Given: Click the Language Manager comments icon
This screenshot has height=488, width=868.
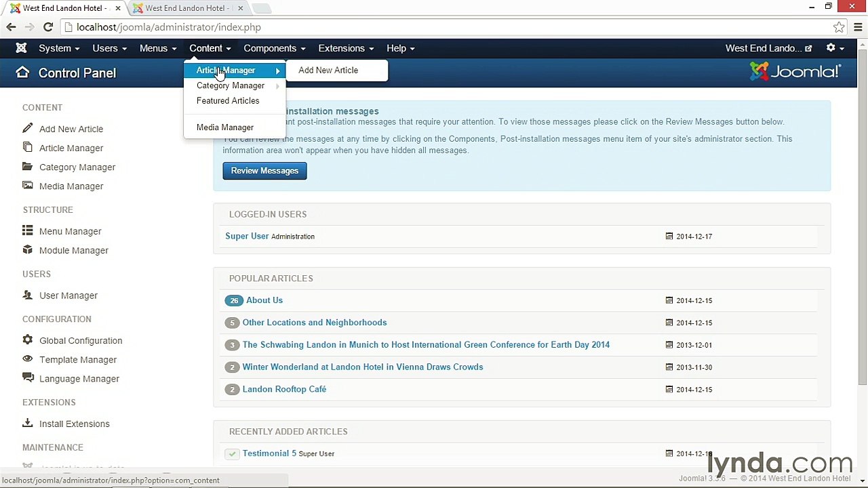Looking at the screenshot, I should 27,378.
